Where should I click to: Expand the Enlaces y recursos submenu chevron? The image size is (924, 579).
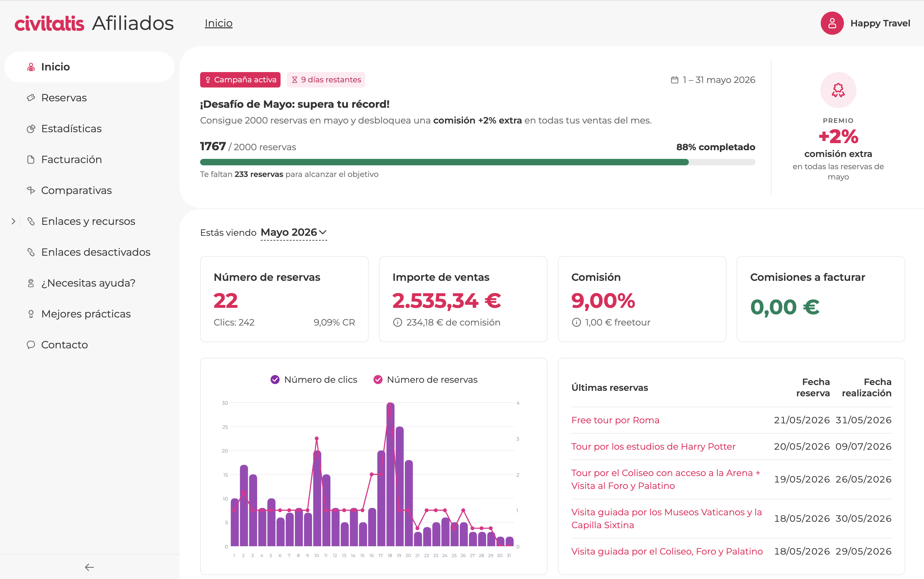(x=14, y=221)
